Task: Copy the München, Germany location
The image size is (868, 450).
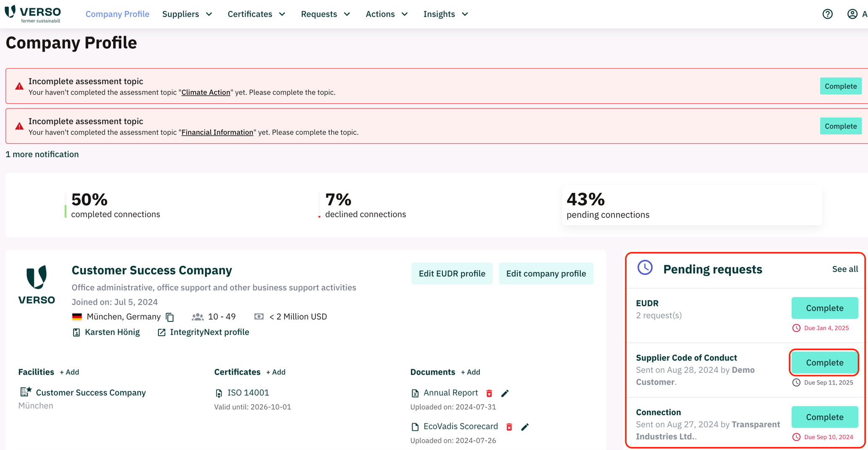Action: click(x=170, y=317)
